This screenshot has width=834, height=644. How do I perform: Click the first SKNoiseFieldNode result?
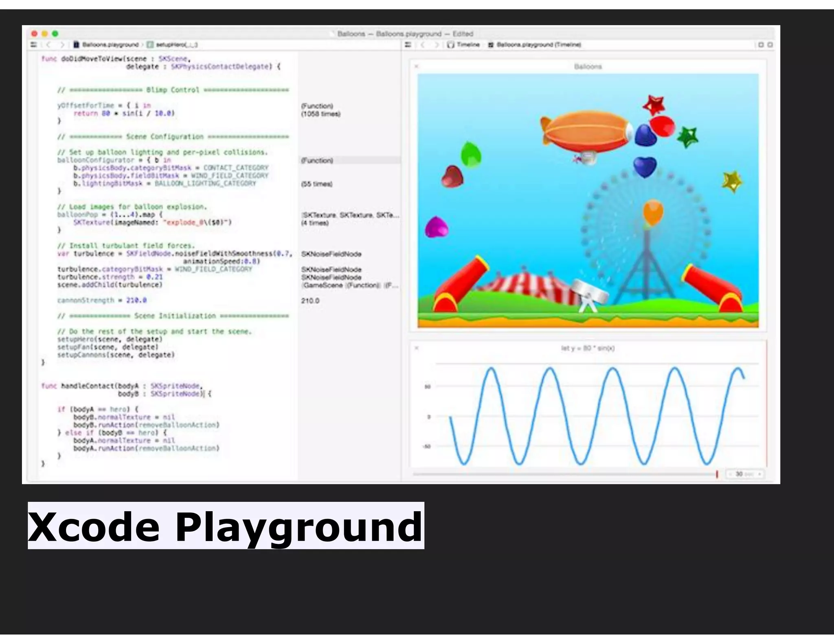click(x=331, y=254)
